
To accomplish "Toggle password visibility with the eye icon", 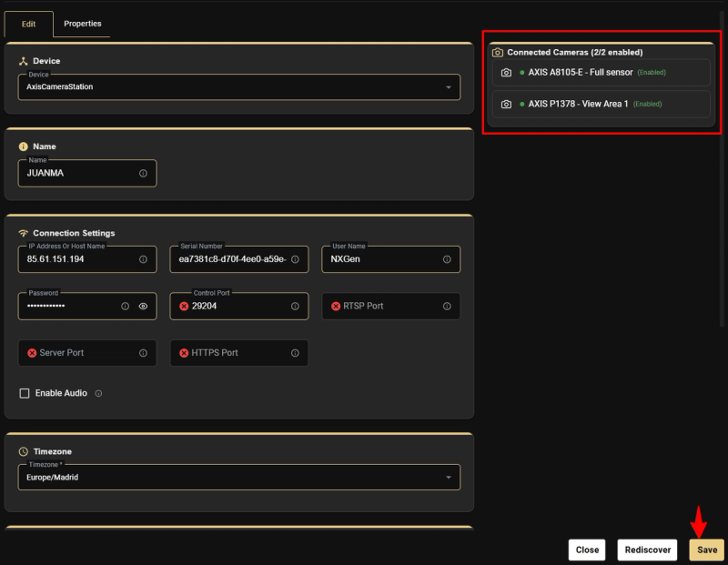I will pyautogui.click(x=143, y=307).
